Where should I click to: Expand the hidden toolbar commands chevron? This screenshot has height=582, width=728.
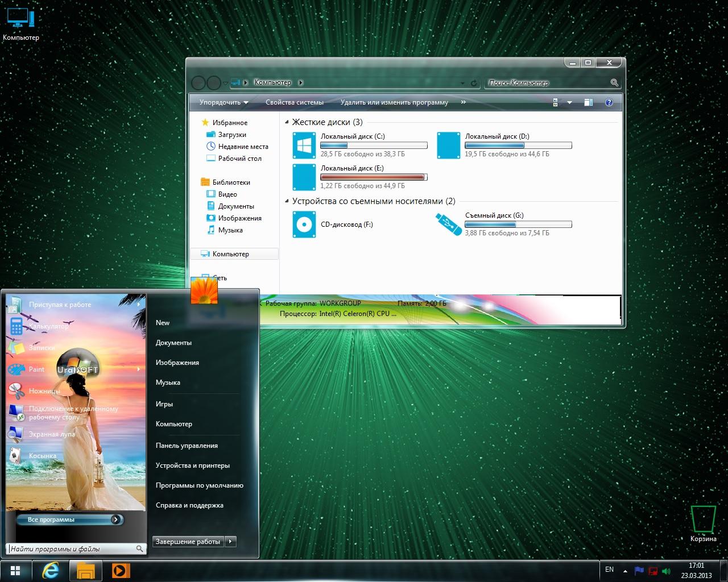click(463, 102)
